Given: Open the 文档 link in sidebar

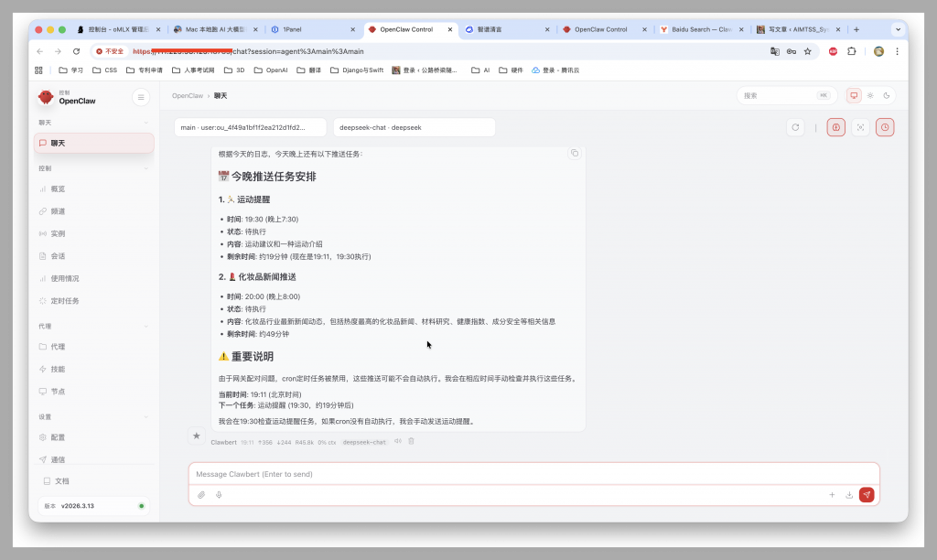Looking at the screenshot, I should [x=61, y=480].
